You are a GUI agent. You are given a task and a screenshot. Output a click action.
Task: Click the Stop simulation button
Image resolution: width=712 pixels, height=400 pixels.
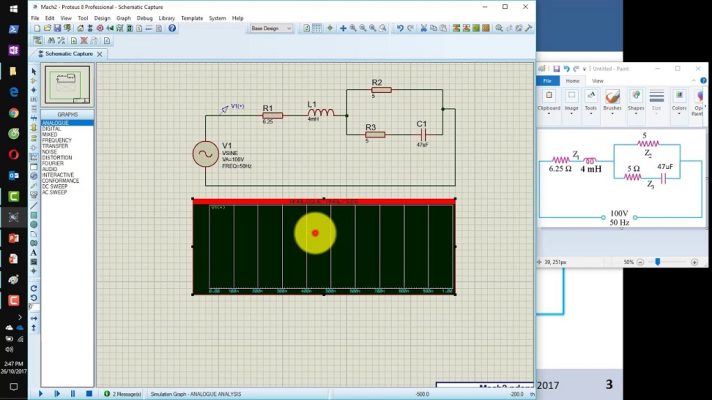pyautogui.click(x=89, y=394)
